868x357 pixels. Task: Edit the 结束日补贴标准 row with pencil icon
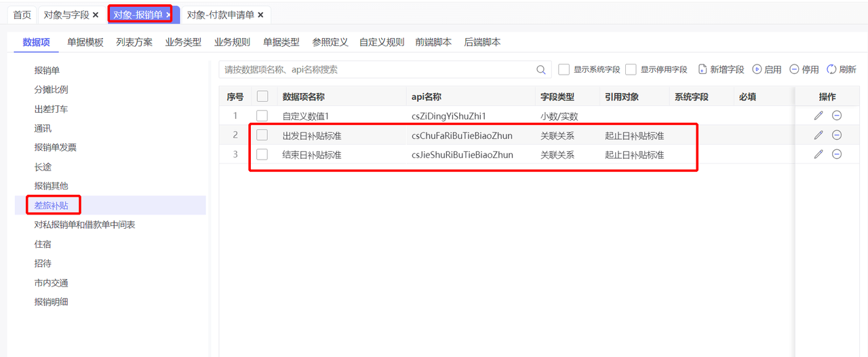click(818, 154)
